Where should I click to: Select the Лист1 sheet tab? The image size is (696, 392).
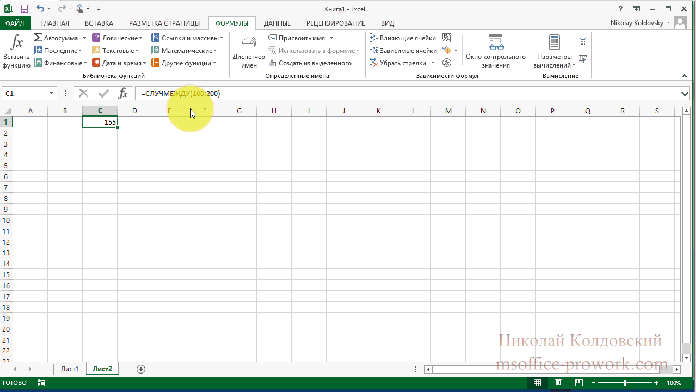[x=70, y=369]
